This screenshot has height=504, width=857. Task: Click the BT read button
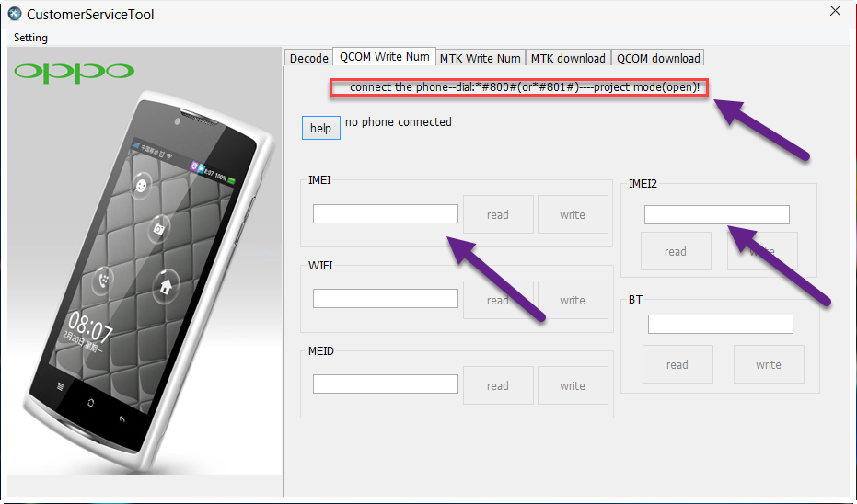[x=677, y=364]
